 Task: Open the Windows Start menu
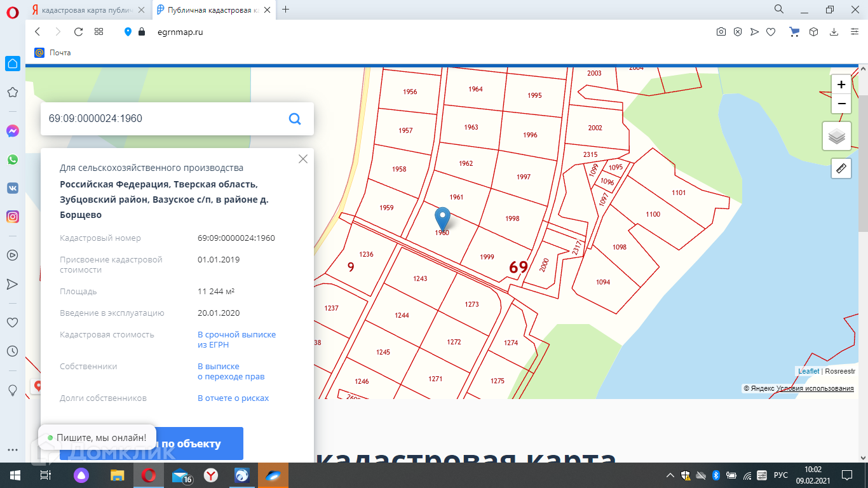click(x=14, y=475)
